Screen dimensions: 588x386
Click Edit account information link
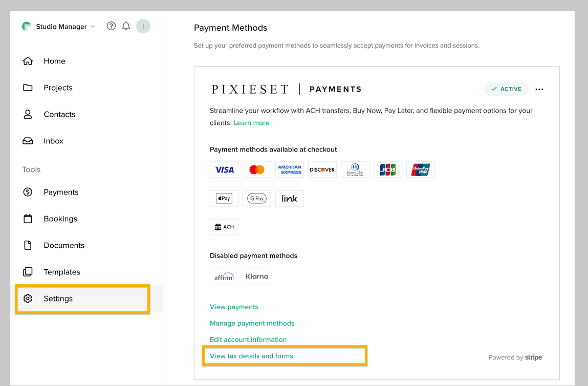click(248, 339)
